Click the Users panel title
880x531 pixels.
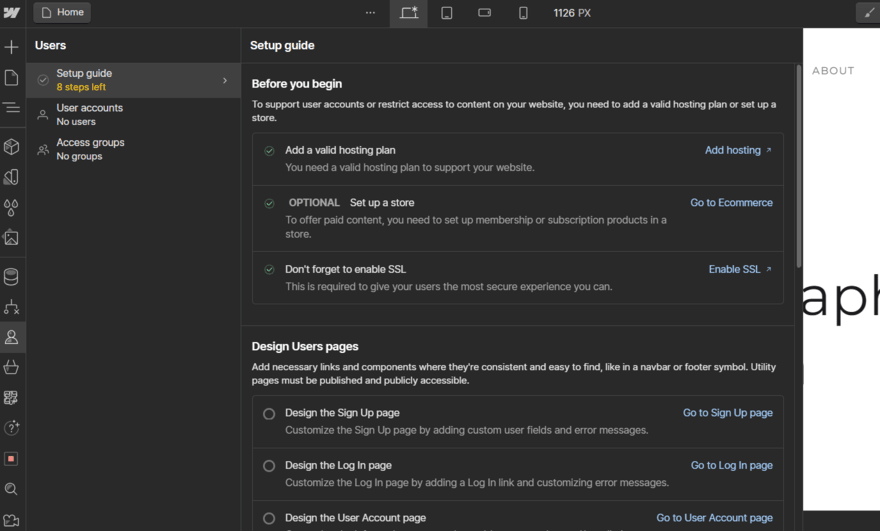tap(50, 45)
